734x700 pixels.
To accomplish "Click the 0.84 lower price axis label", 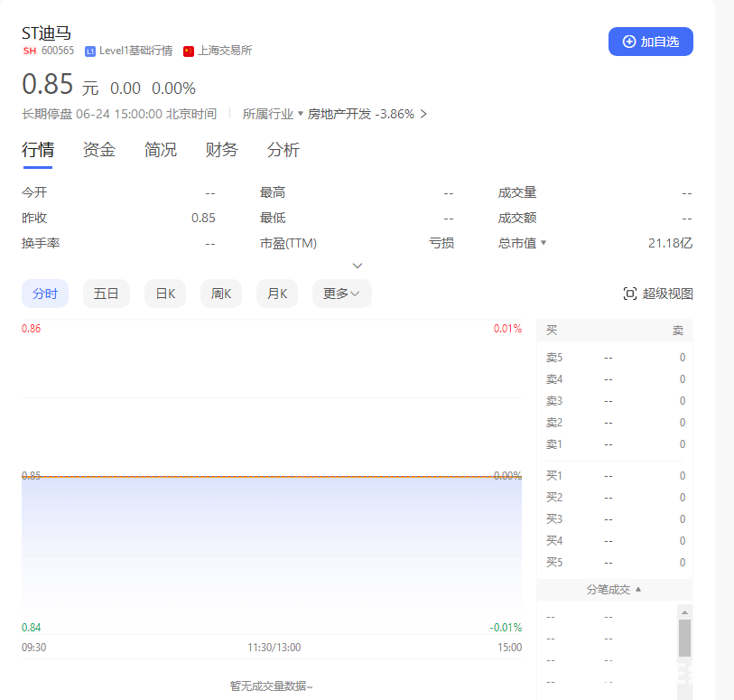I will [x=32, y=628].
